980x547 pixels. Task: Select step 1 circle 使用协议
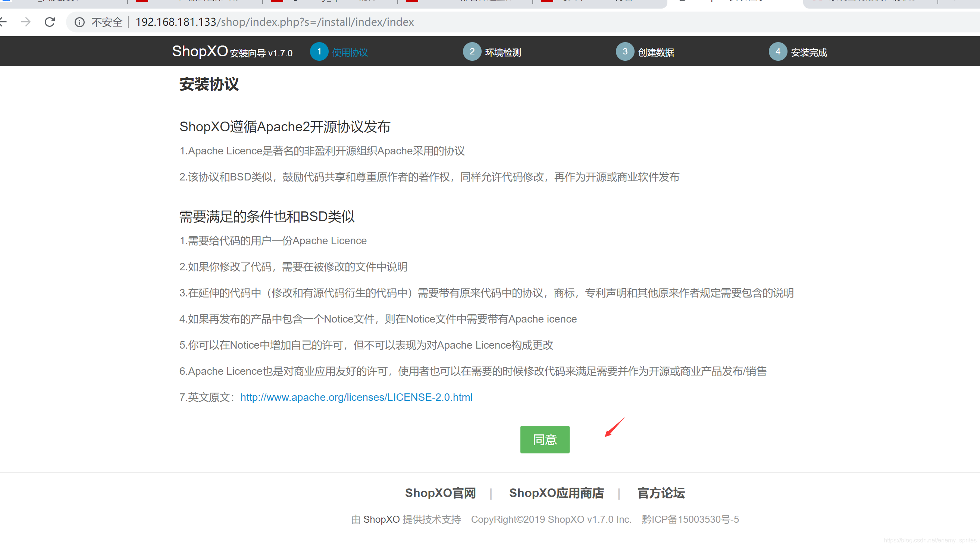319,51
